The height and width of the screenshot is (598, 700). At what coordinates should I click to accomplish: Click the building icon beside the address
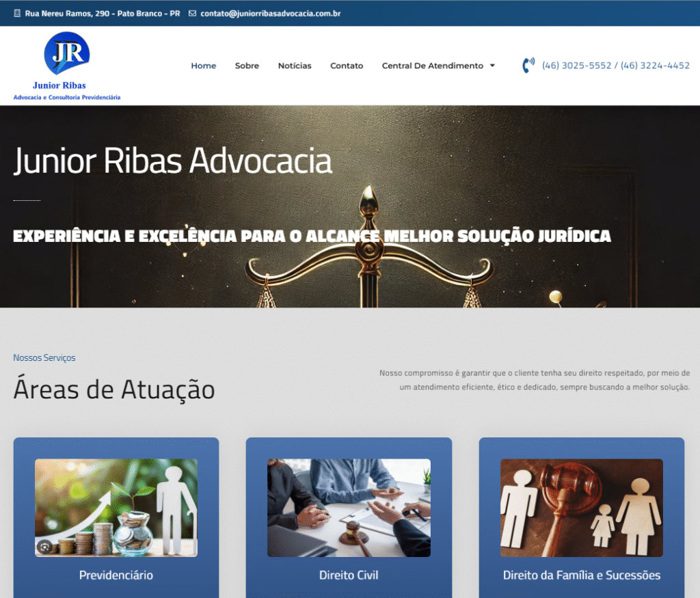pos(17,14)
